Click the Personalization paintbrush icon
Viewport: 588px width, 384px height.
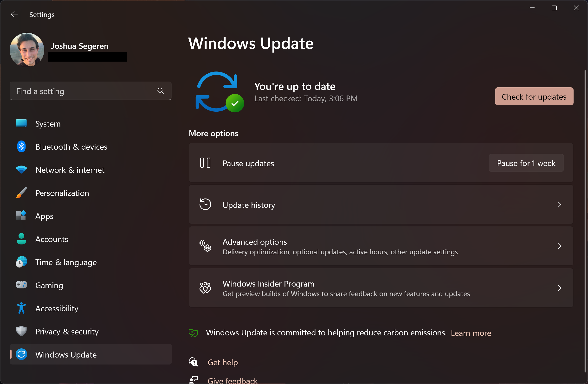coord(21,193)
